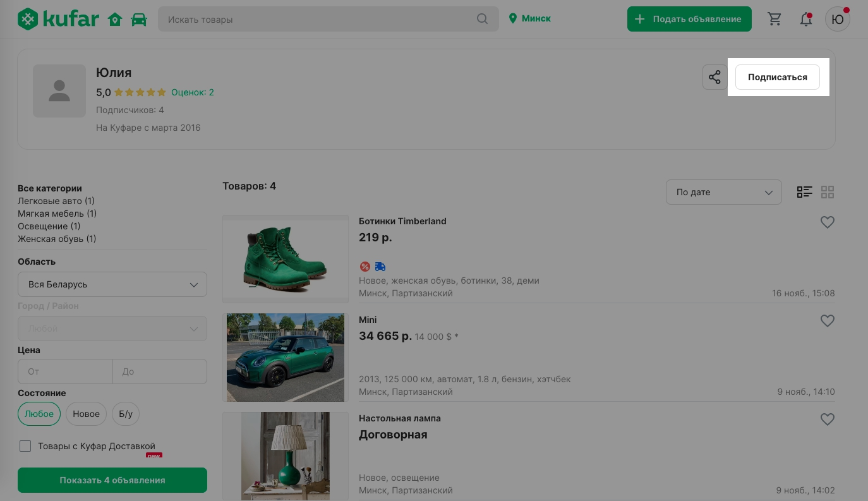Open the auto section car icon
868x501 pixels.
[139, 20]
